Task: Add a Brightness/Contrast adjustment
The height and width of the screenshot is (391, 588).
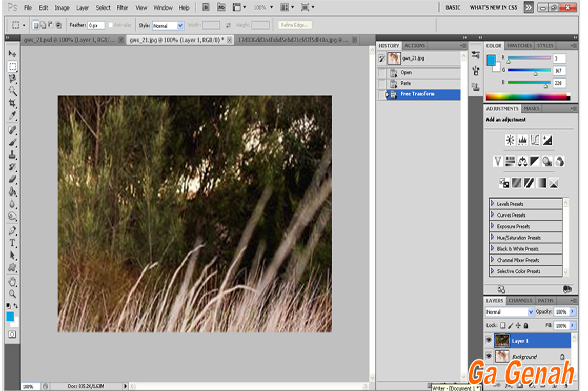Action: (510, 139)
